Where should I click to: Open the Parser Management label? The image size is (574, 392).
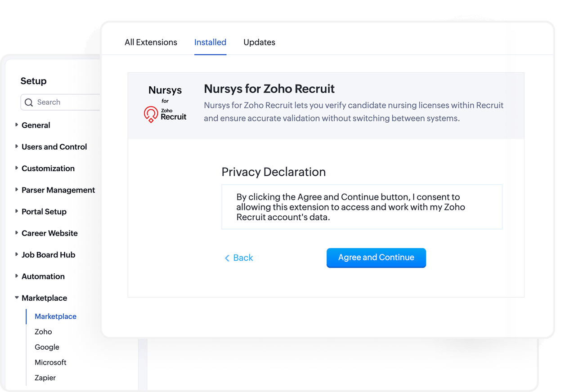[x=58, y=190]
